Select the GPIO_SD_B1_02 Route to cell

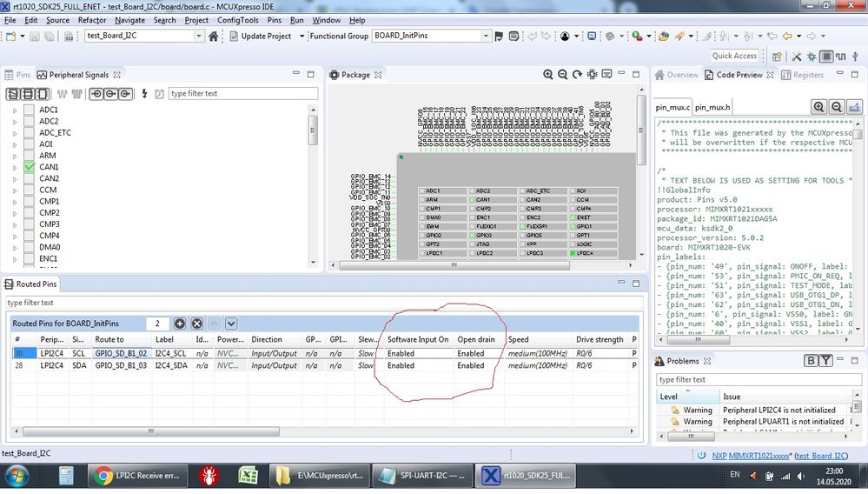122,353
